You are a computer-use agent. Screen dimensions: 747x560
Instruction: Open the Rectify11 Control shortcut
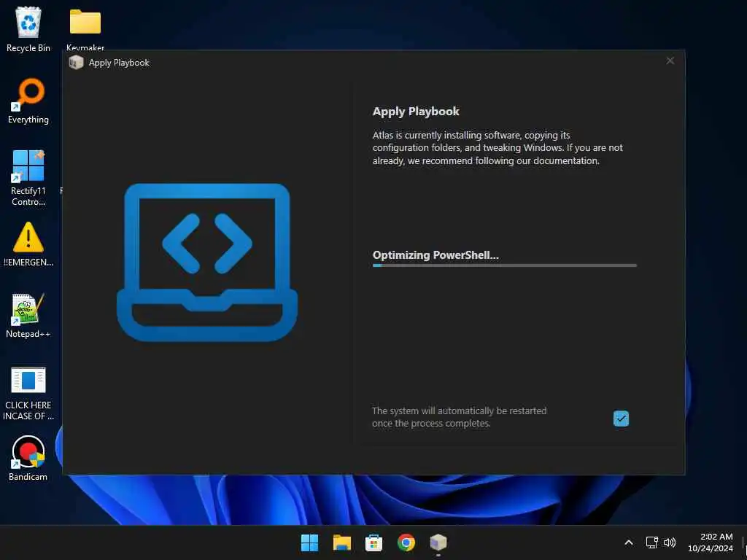(28, 177)
